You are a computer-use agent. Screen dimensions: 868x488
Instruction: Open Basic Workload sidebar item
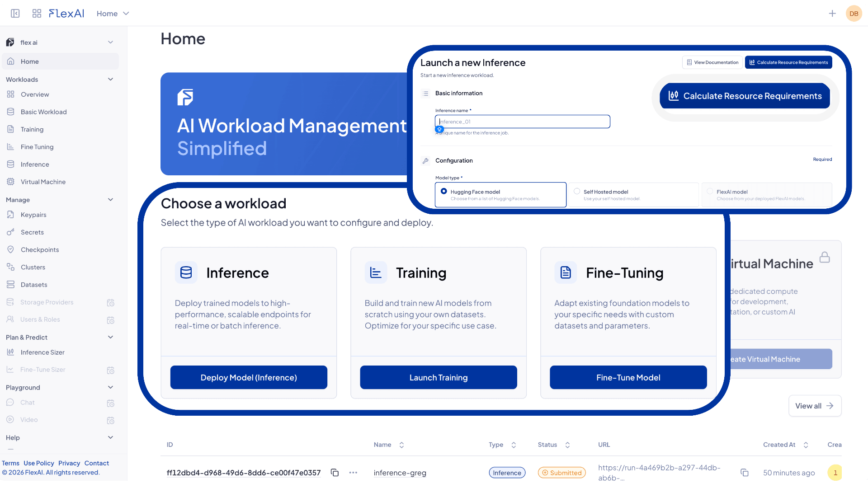(x=43, y=112)
